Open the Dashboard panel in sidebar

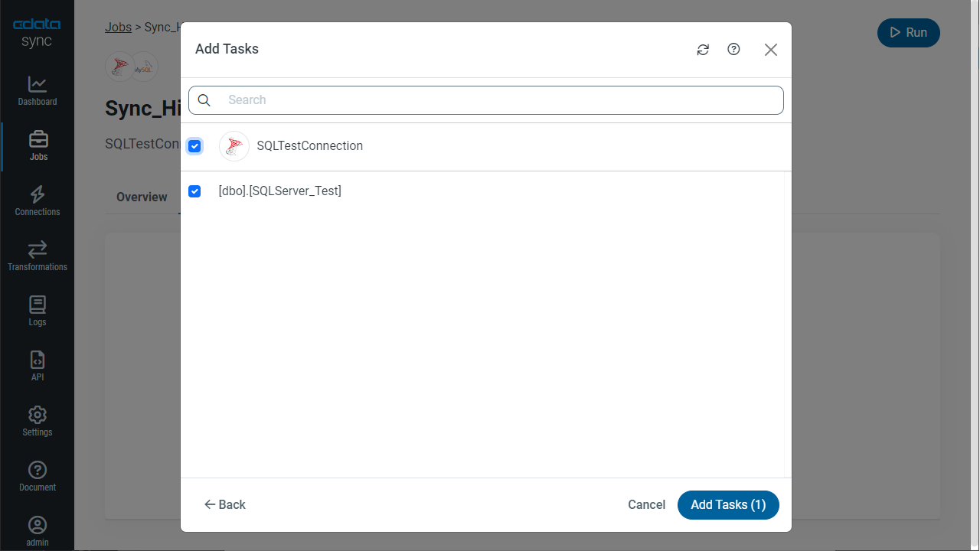pyautogui.click(x=37, y=92)
